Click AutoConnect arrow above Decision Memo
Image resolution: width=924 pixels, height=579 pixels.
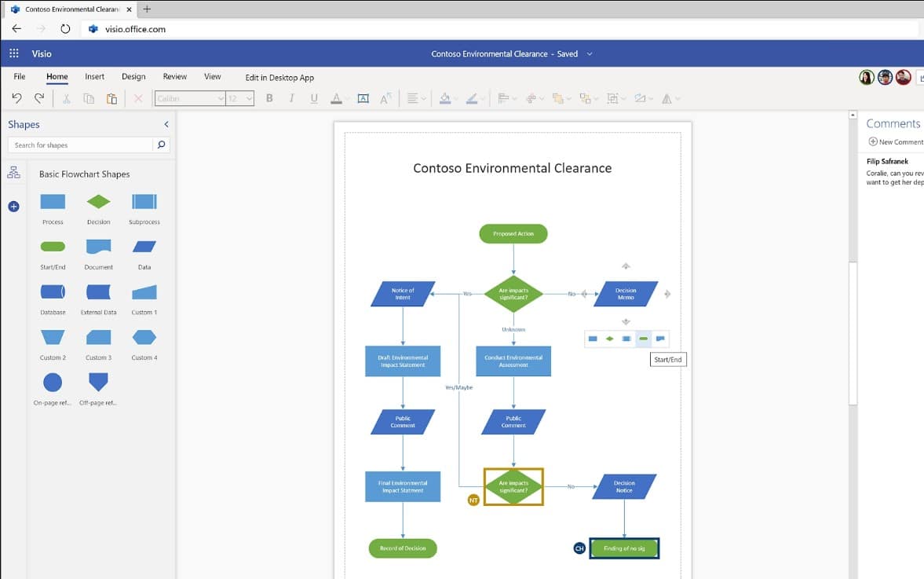626,266
